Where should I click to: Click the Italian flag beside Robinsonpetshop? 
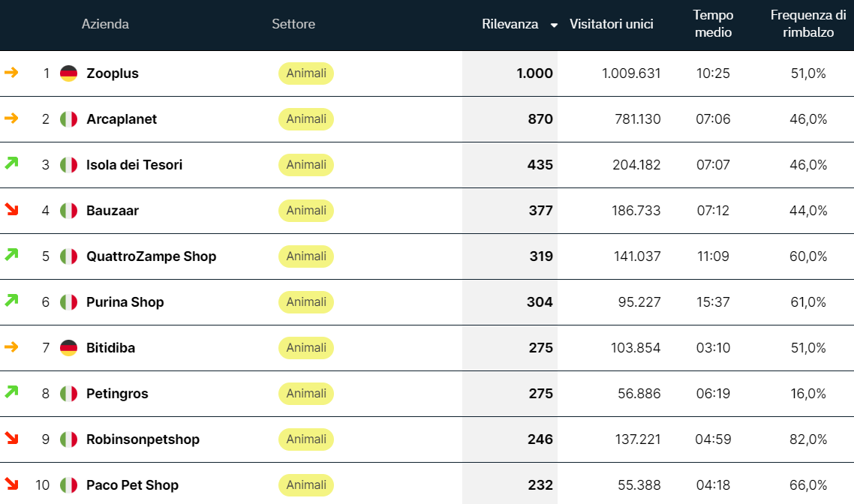[68, 439]
